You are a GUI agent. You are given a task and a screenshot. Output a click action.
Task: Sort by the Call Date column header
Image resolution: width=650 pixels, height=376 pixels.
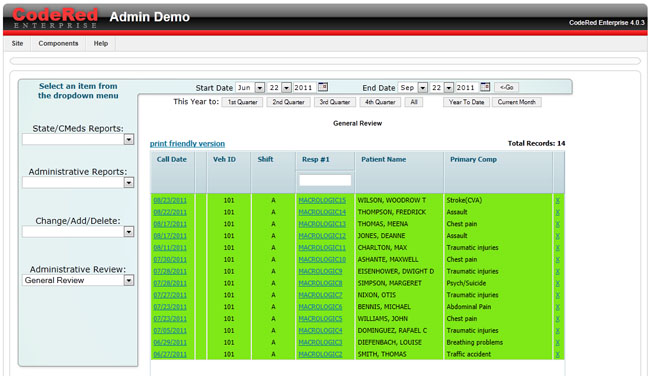pyautogui.click(x=172, y=160)
